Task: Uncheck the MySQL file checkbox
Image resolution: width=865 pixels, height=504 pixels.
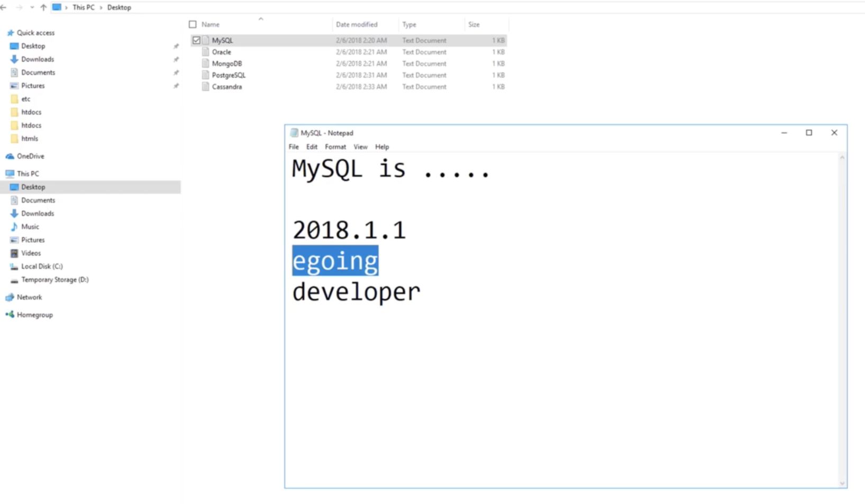Action: click(x=196, y=40)
